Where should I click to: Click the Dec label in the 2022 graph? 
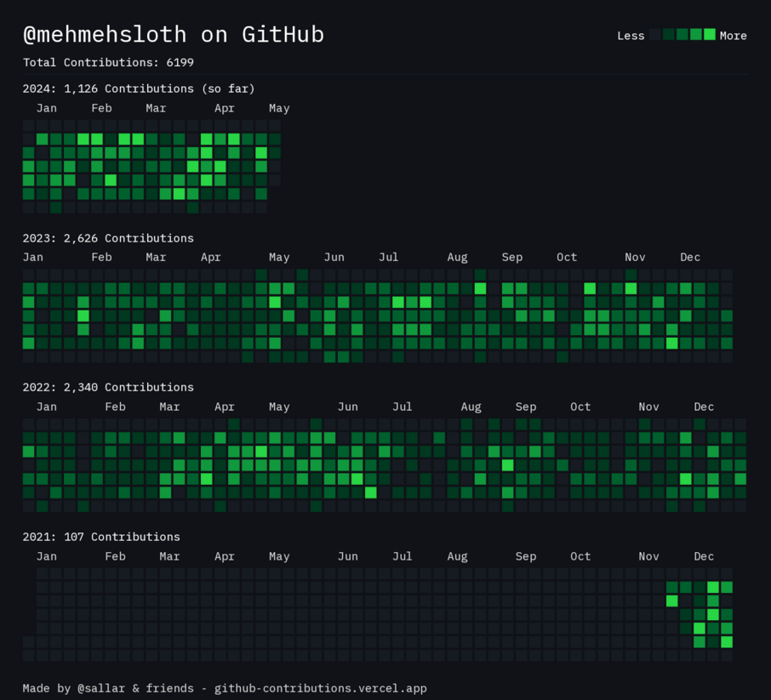(x=704, y=407)
